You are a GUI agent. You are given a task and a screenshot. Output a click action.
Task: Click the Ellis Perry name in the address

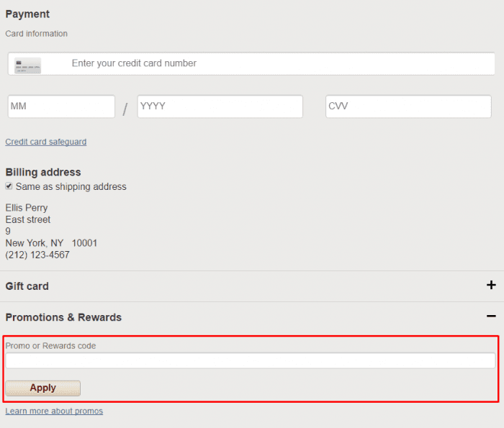[x=27, y=208]
